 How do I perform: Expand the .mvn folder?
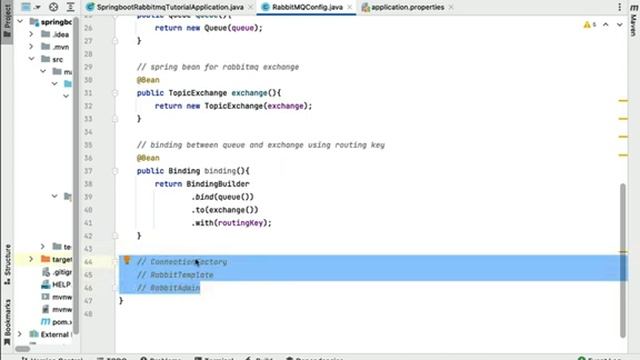click(31, 47)
